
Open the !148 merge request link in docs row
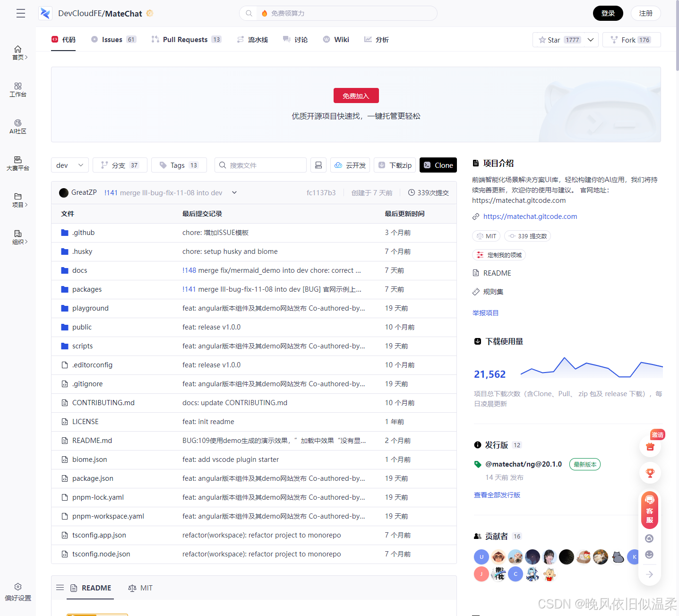(189, 270)
